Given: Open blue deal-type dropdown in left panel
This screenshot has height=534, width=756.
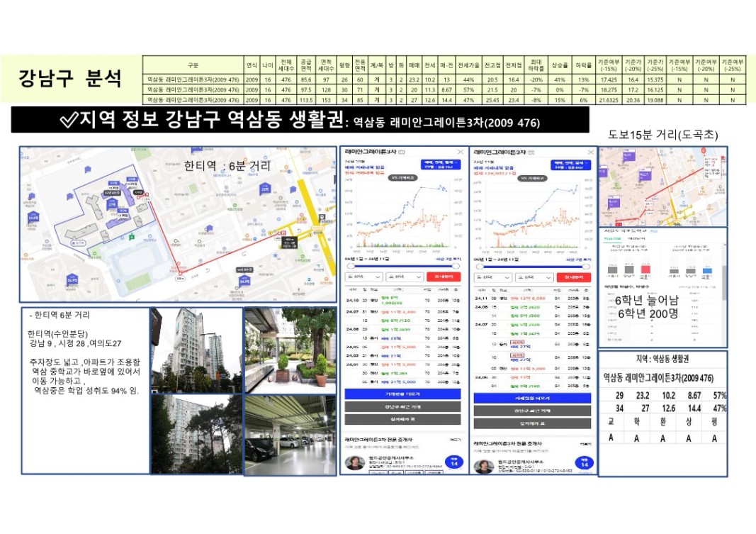Looking at the screenshot, I should click(440, 165).
